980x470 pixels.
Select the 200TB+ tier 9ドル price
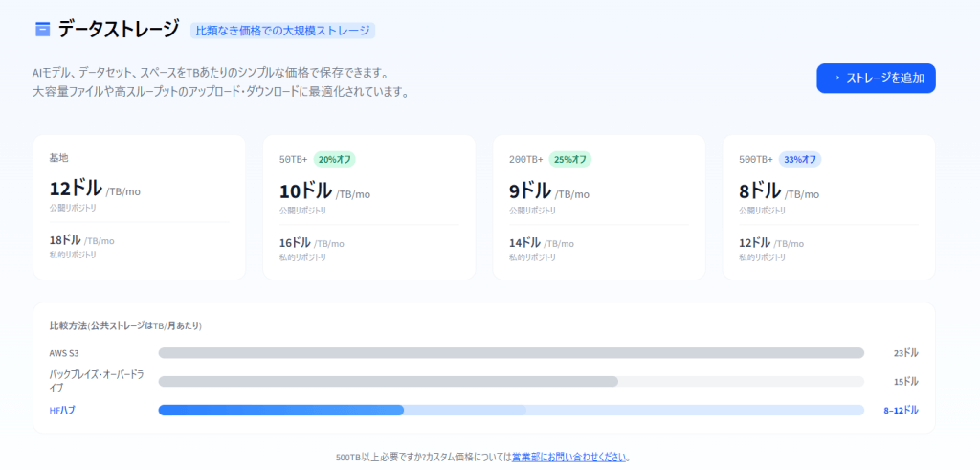529,190
